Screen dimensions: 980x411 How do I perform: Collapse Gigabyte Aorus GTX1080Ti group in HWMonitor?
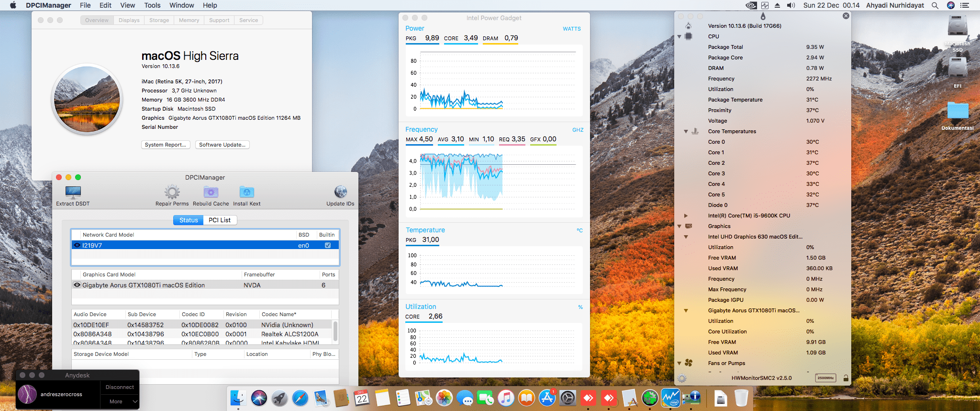pos(686,310)
